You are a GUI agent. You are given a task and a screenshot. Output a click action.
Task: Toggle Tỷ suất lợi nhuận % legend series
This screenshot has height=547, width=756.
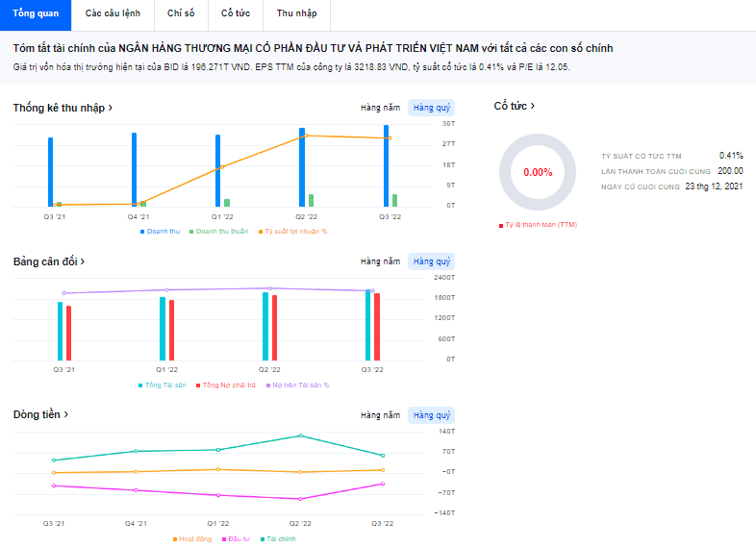[x=292, y=232]
